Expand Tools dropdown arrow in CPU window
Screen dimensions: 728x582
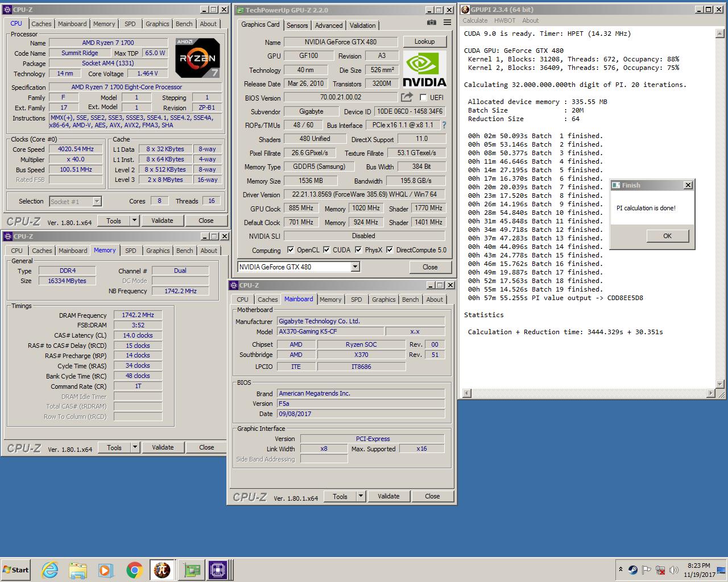[134, 221]
